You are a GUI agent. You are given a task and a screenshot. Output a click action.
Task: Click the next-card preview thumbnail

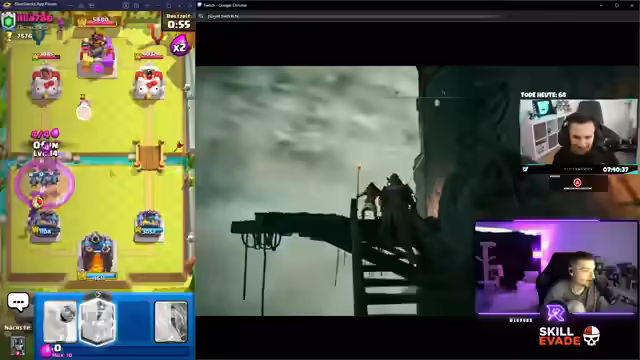[18, 345]
